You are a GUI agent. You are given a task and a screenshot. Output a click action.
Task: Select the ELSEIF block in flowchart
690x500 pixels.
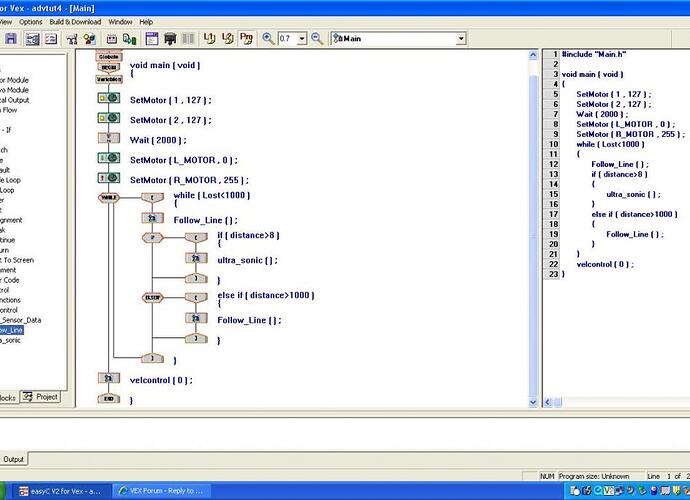(x=153, y=298)
